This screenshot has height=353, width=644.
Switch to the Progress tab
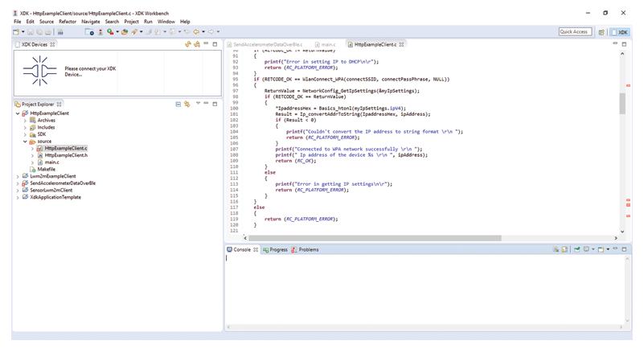pyautogui.click(x=275, y=250)
